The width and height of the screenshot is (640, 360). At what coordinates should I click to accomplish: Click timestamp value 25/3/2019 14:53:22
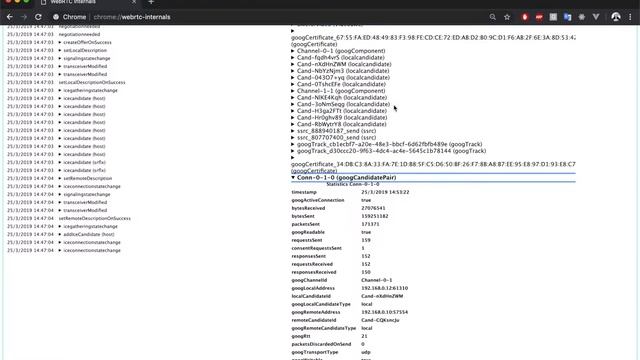385,192
